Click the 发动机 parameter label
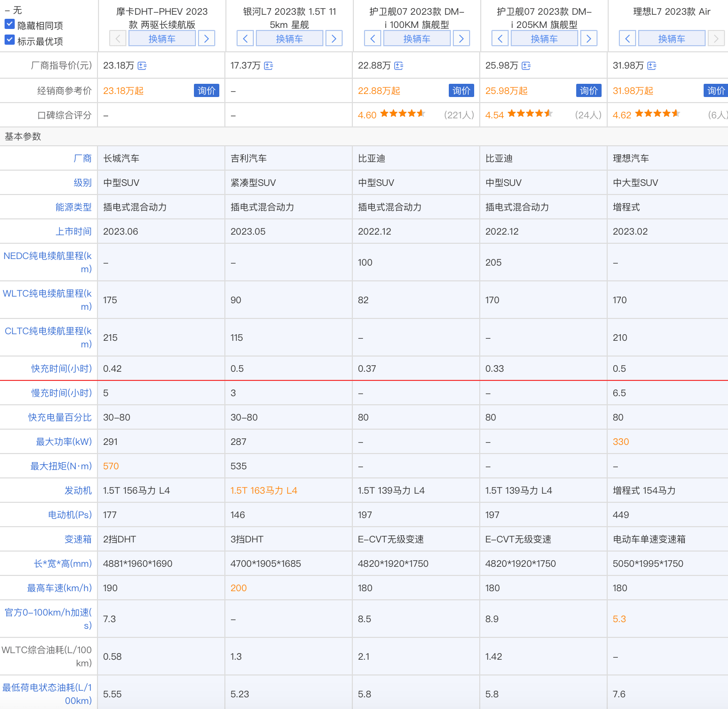 point(78,491)
